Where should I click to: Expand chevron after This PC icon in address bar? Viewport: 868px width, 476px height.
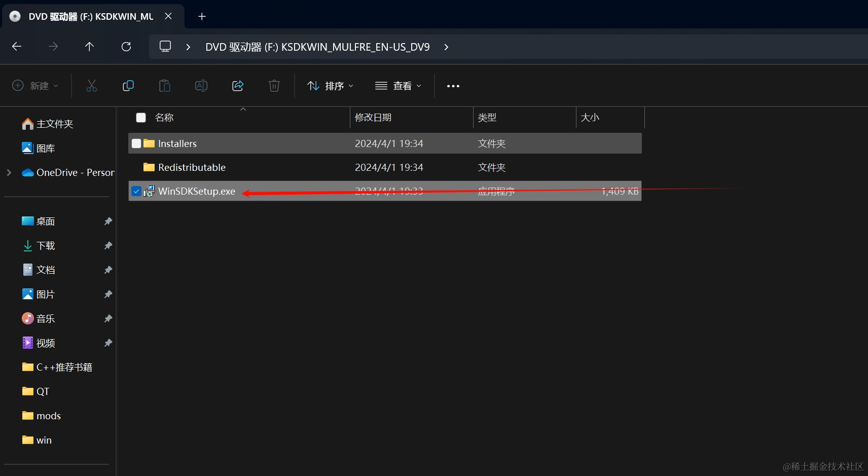click(188, 47)
